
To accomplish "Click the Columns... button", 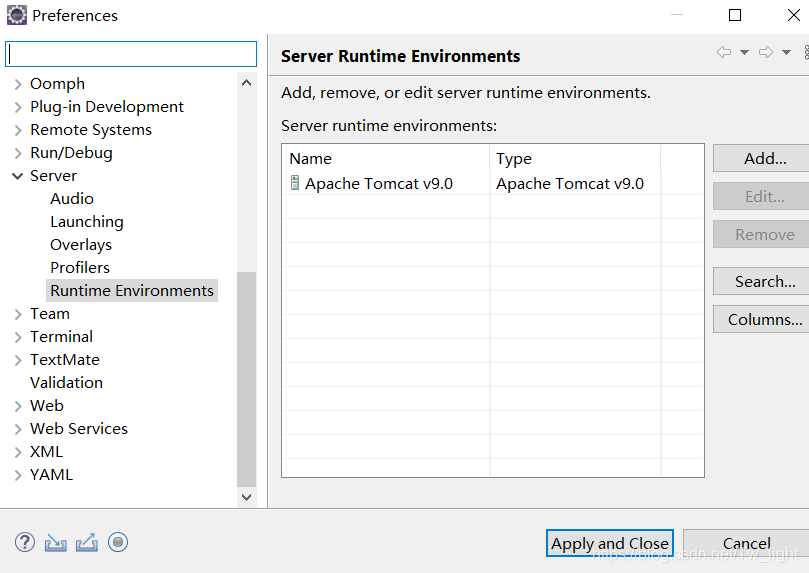I will click(x=761, y=319).
